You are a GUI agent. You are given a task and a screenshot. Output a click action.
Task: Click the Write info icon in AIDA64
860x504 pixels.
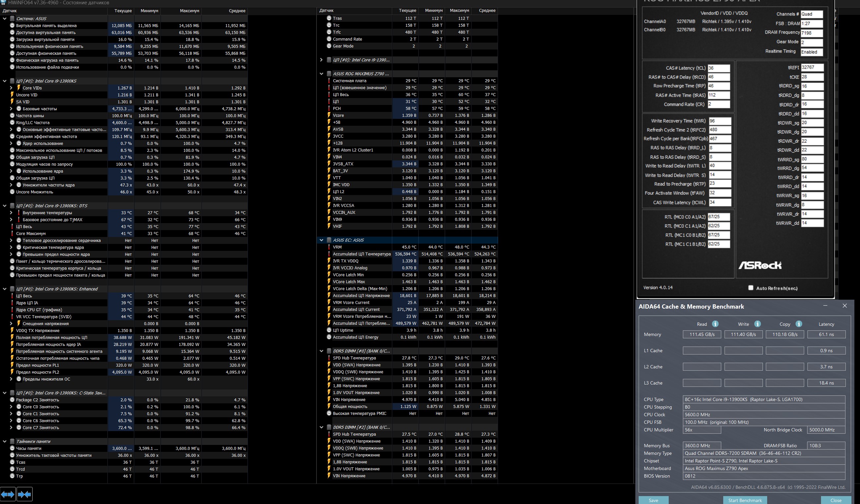tap(757, 324)
